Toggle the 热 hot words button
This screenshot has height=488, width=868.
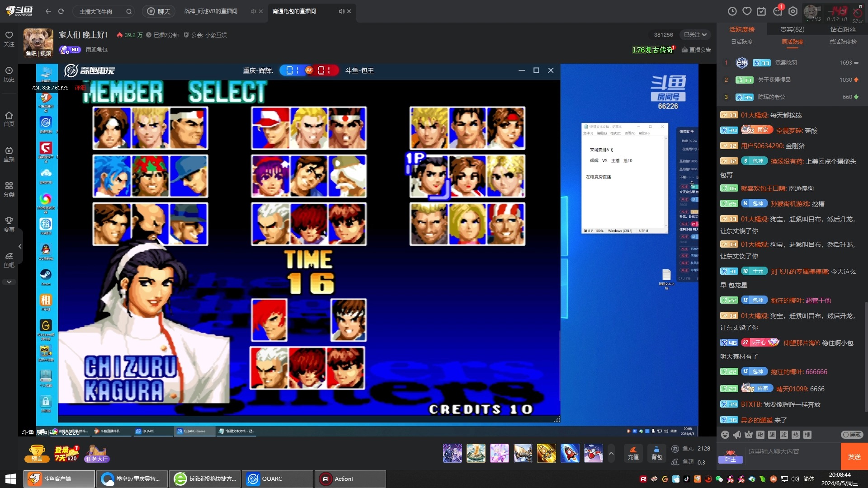796,435
